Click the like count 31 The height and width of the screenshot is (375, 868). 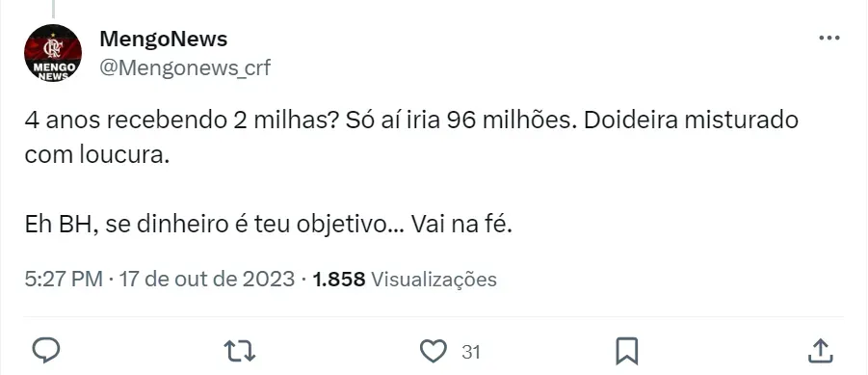click(x=470, y=352)
